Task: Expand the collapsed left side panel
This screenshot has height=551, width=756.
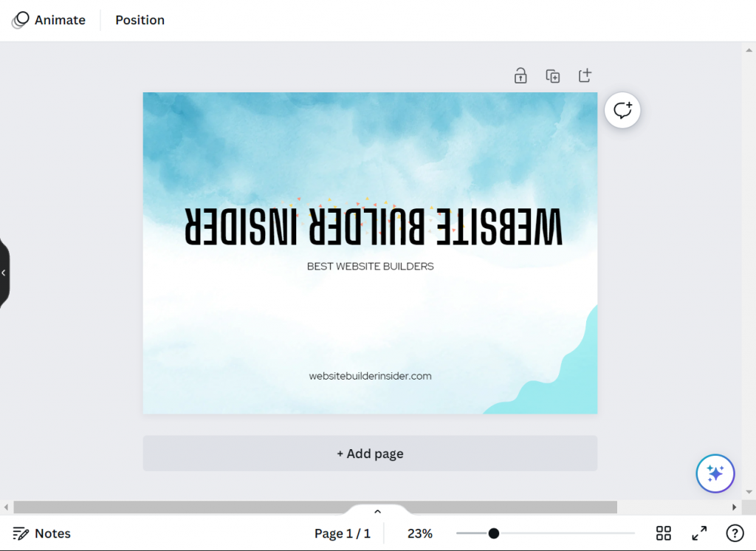Action: click(x=4, y=273)
